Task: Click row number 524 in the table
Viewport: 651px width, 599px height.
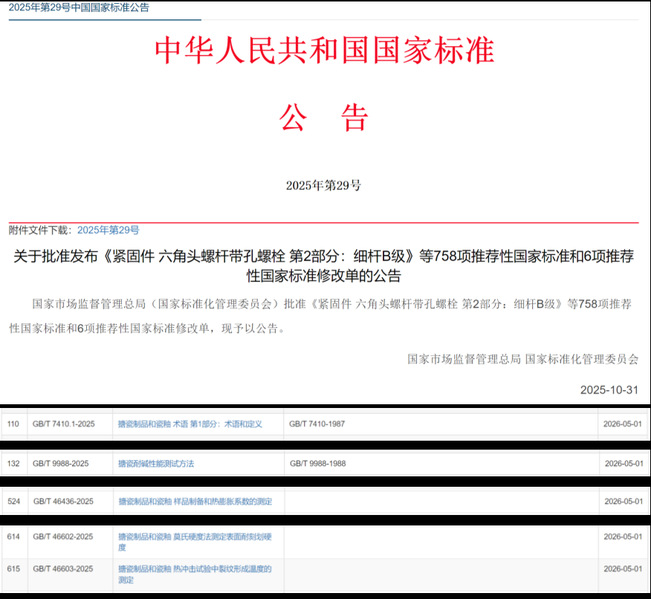Action: [x=13, y=500]
